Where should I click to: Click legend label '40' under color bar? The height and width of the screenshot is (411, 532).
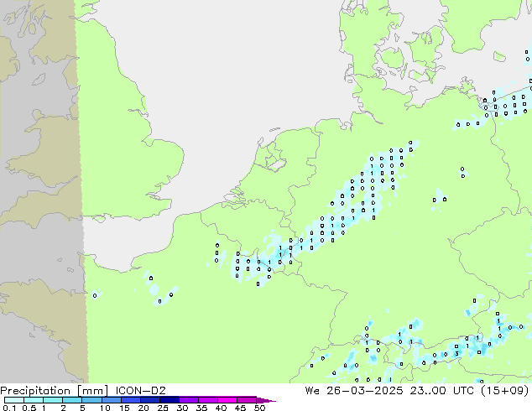pos(221,408)
